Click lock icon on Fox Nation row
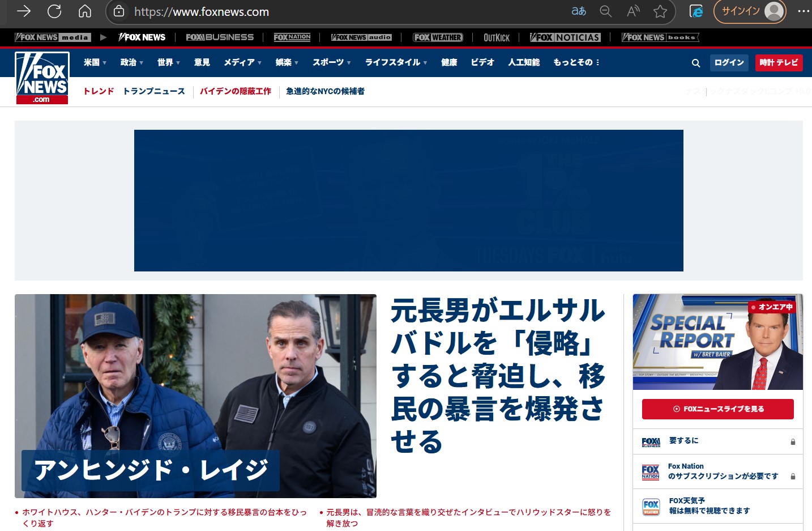 (x=793, y=477)
